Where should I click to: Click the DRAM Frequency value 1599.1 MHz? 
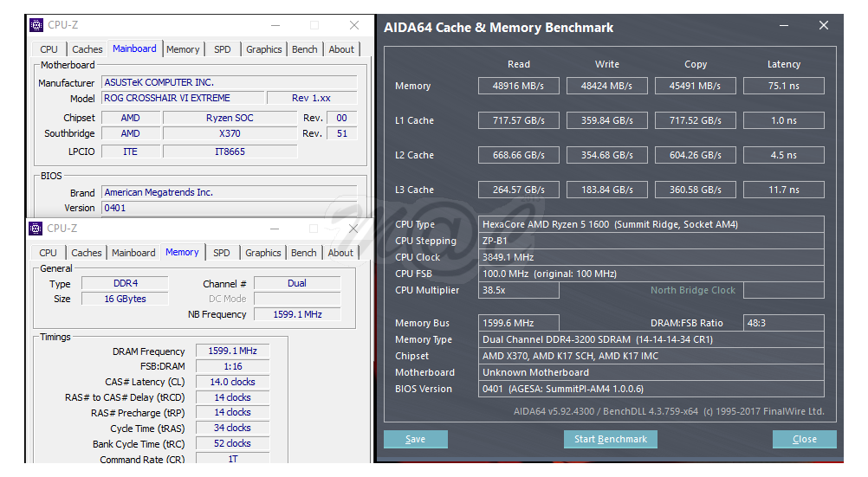232,351
